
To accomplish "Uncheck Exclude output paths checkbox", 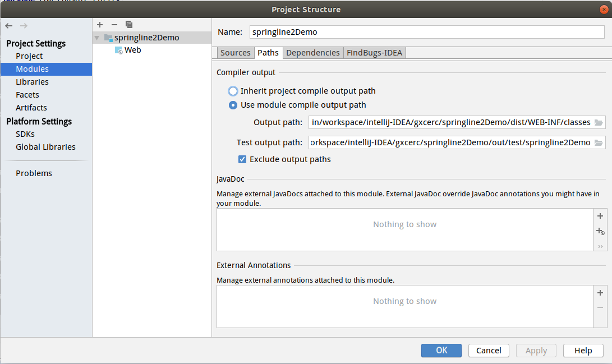I will [242, 159].
